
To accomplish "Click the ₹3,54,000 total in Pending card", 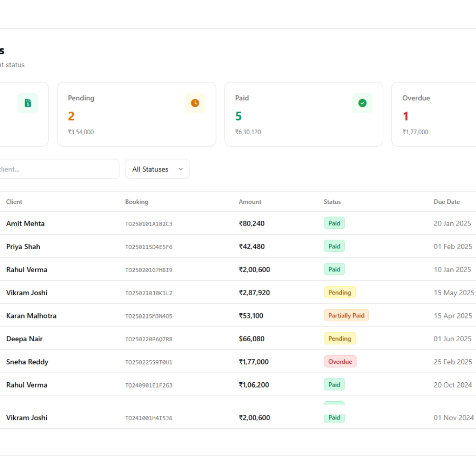I will click(81, 132).
